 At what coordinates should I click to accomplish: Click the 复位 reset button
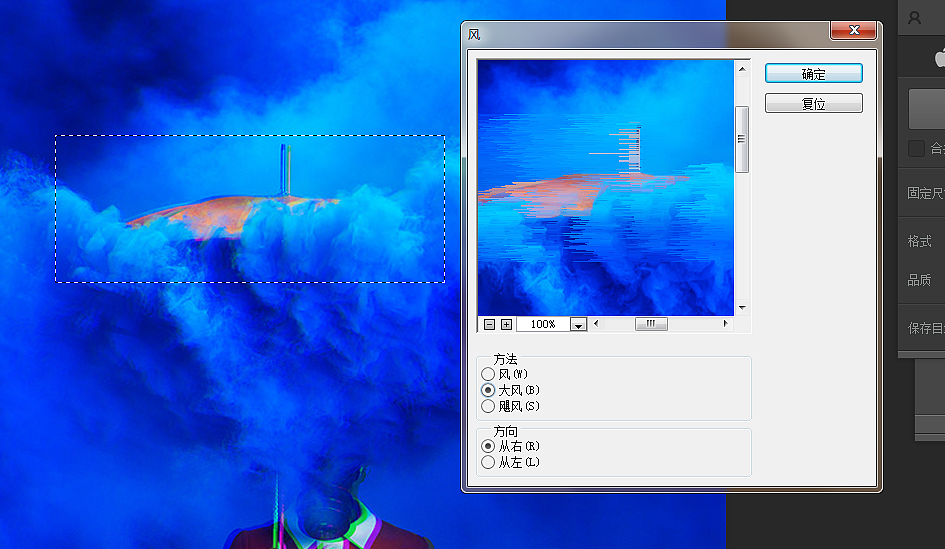pos(814,103)
